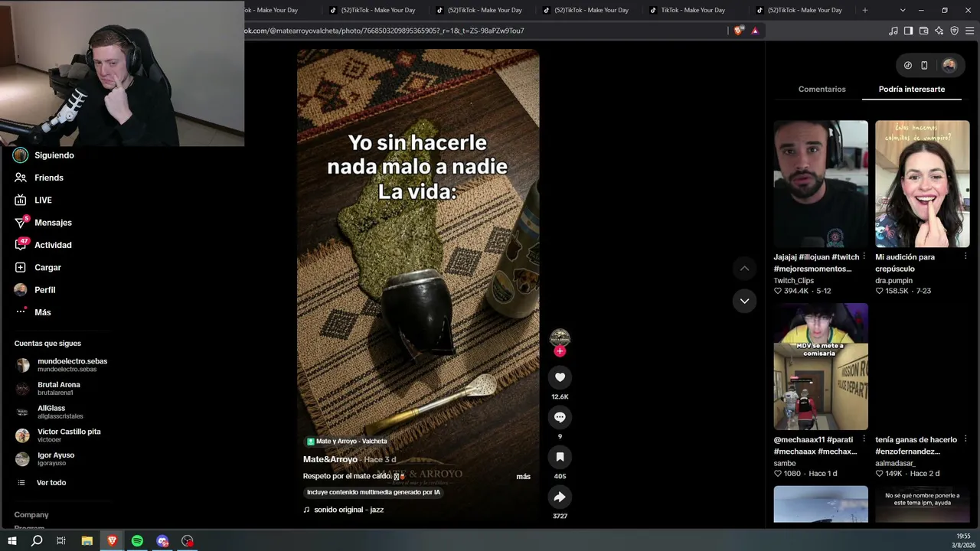Open the Friends sidebar icon
Image resolution: width=980 pixels, height=551 pixels.
21,178
